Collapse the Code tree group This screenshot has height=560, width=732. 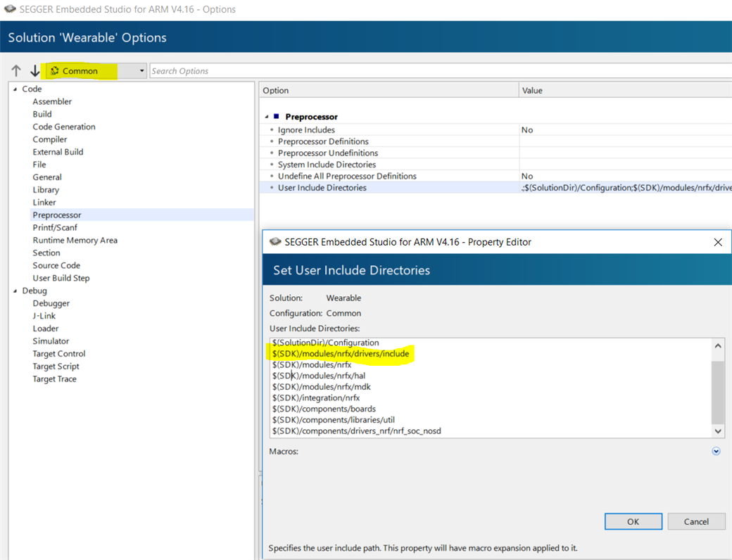click(15, 89)
